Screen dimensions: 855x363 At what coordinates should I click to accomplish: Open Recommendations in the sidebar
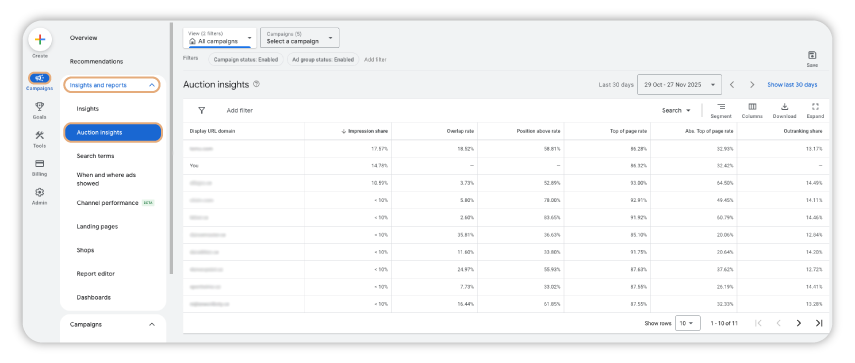click(97, 62)
